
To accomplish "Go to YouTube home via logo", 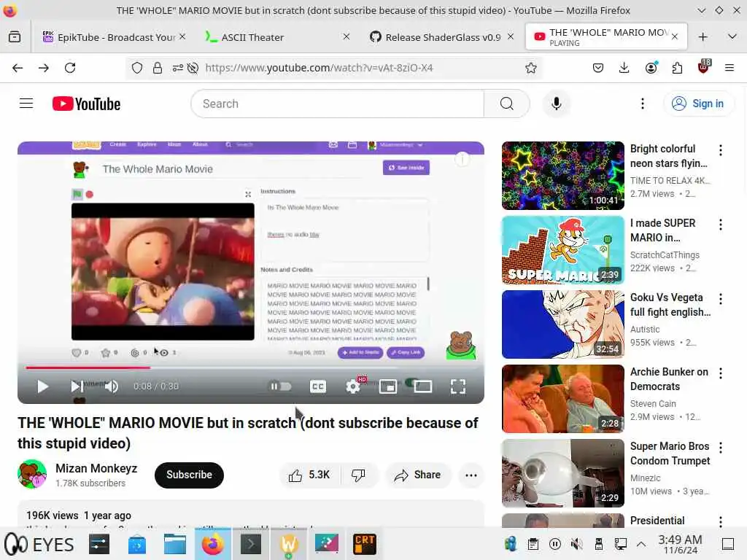I will point(86,104).
